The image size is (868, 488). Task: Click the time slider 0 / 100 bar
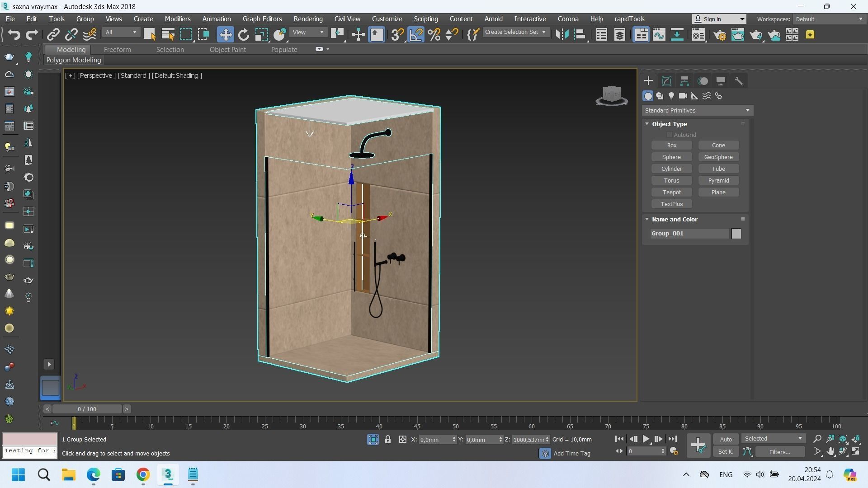[x=87, y=409]
